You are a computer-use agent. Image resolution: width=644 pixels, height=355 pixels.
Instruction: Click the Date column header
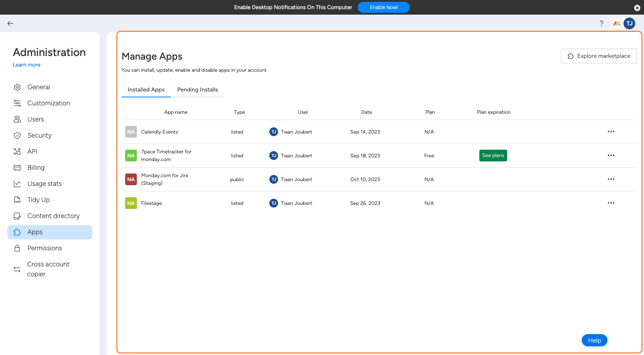point(367,112)
